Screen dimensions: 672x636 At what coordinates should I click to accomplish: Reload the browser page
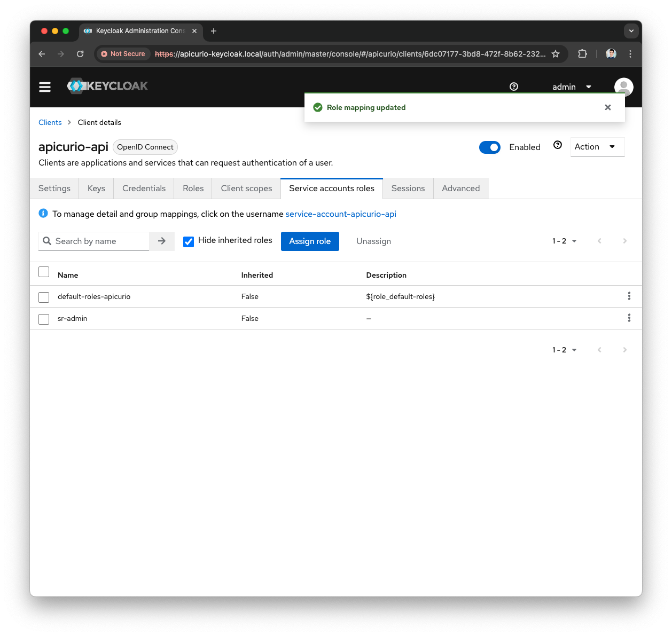pos(80,54)
